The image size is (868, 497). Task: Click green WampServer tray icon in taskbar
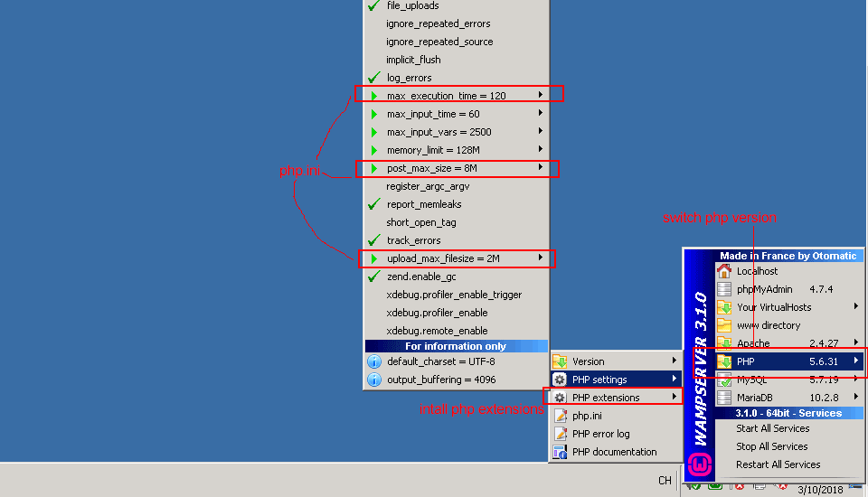point(715,486)
